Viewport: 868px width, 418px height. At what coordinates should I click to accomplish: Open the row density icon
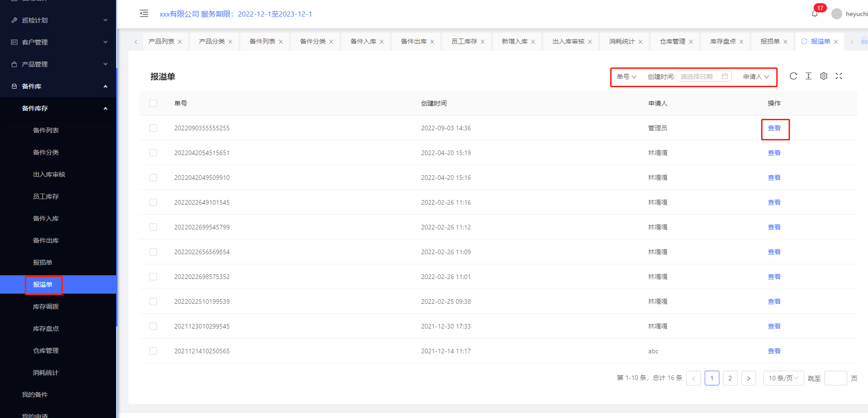coord(808,76)
